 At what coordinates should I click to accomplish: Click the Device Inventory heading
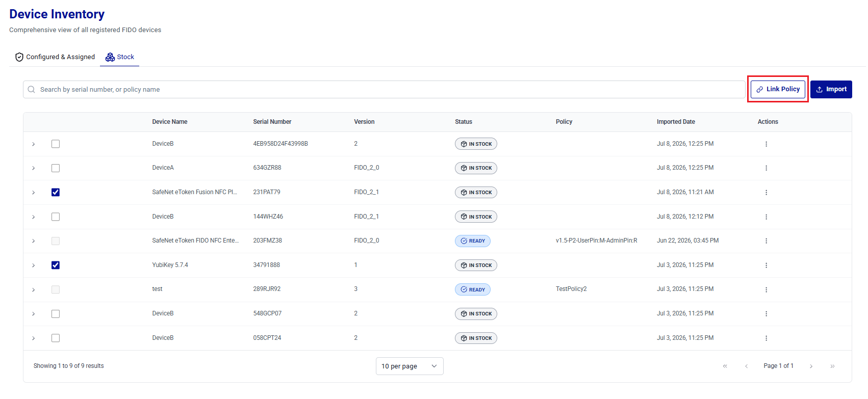(57, 14)
